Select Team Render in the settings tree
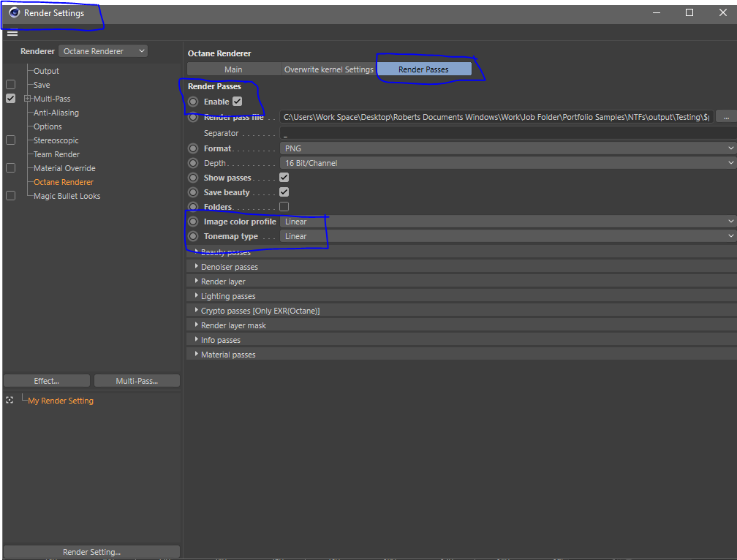The height and width of the screenshot is (560, 737). pos(56,154)
